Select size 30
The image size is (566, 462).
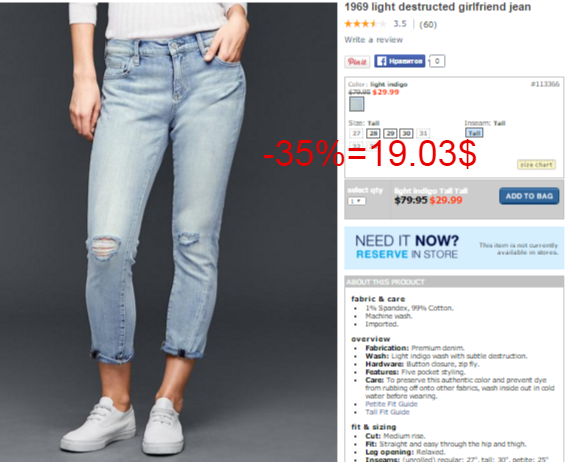(406, 134)
